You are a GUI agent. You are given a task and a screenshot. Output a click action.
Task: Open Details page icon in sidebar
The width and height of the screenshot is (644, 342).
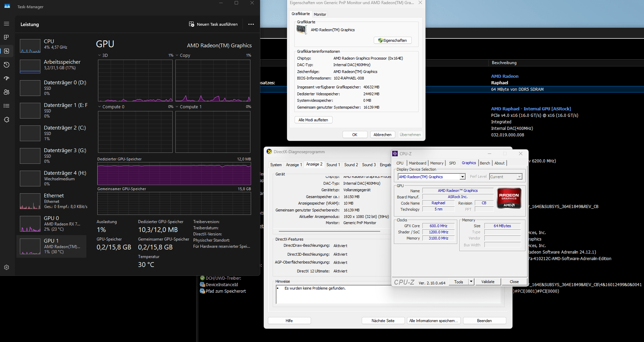[7, 106]
